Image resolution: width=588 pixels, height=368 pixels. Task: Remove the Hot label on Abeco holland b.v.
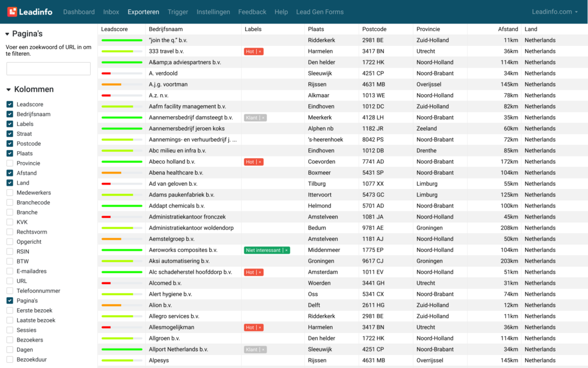pos(260,162)
